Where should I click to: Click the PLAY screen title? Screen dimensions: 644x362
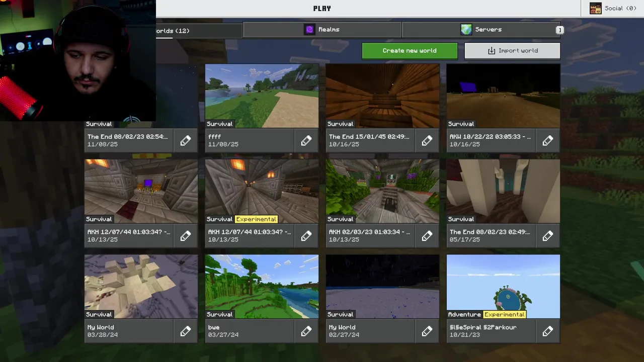point(322,9)
